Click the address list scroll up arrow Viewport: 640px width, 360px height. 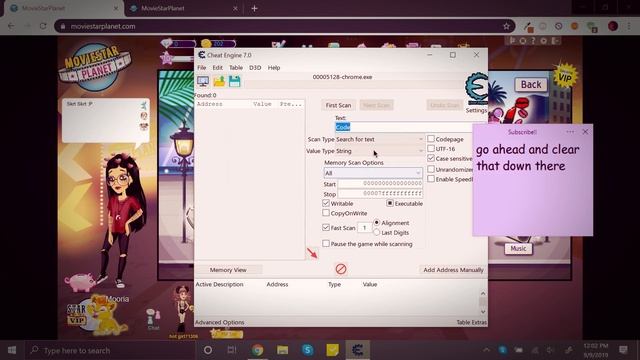coord(483,293)
